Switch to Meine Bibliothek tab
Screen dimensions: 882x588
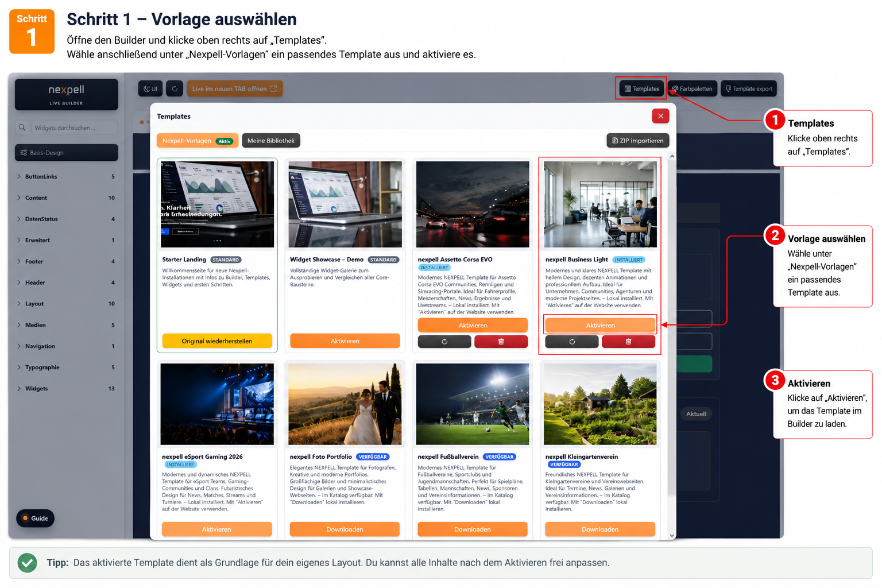(271, 141)
